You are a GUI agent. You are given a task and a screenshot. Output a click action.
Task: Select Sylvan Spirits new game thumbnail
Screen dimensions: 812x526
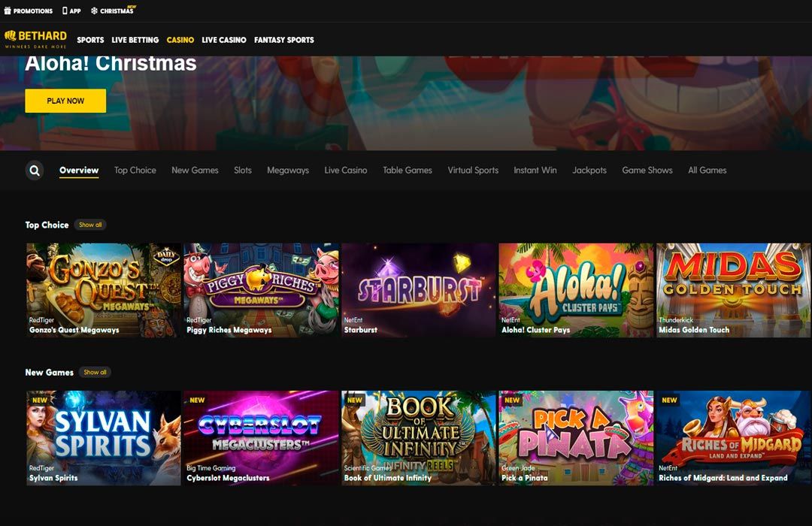tap(104, 437)
